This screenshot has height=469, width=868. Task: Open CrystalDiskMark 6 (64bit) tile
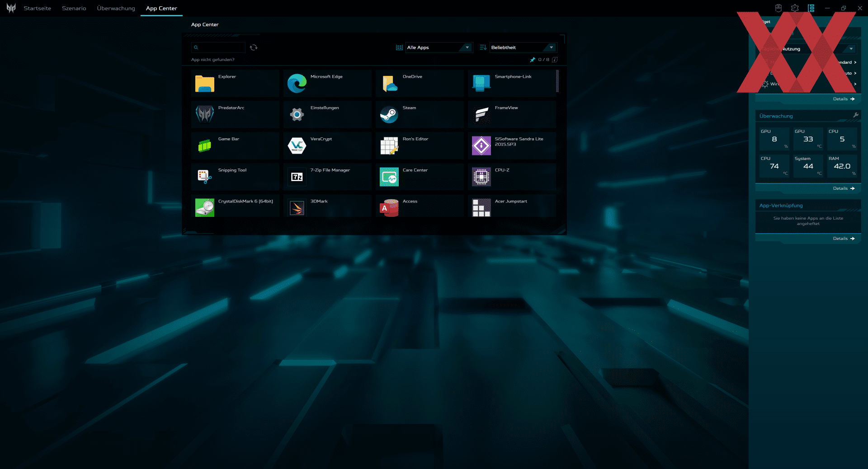coord(235,206)
